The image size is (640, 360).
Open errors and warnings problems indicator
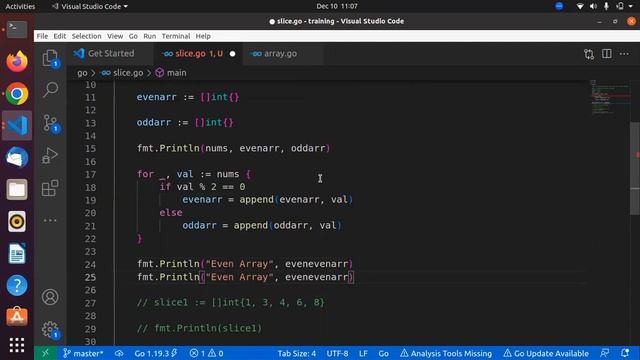click(207, 353)
